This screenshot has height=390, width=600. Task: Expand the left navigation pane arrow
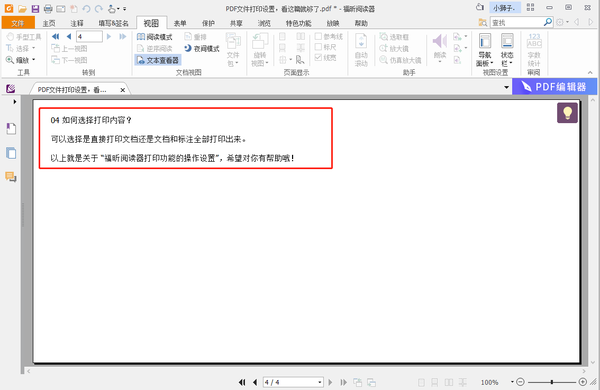pyautogui.click(x=15, y=102)
